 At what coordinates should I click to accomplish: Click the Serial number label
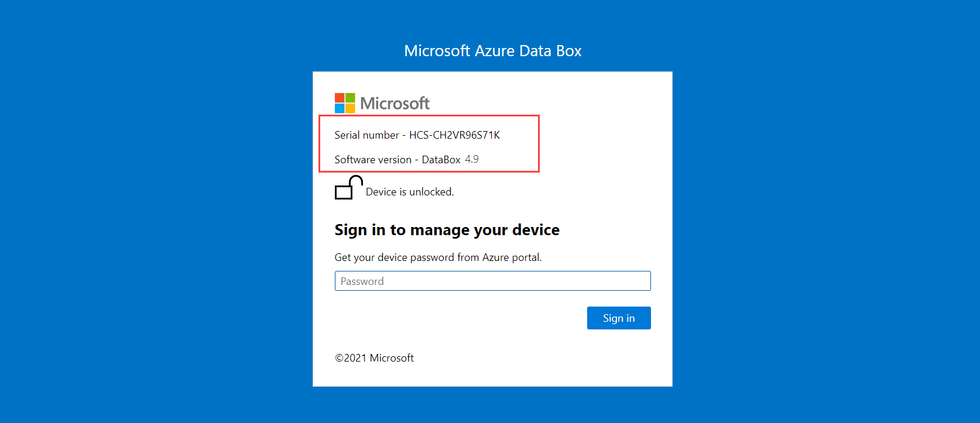[x=366, y=135]
